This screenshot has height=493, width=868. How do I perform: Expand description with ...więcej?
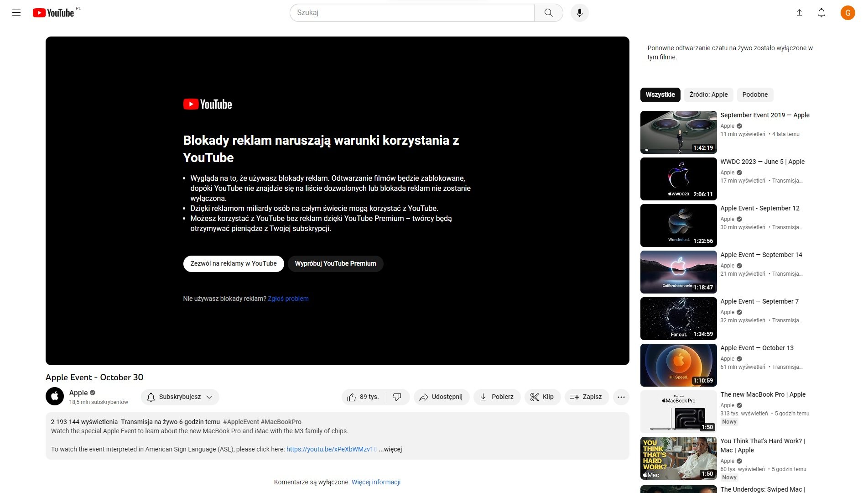coord(390,449)
